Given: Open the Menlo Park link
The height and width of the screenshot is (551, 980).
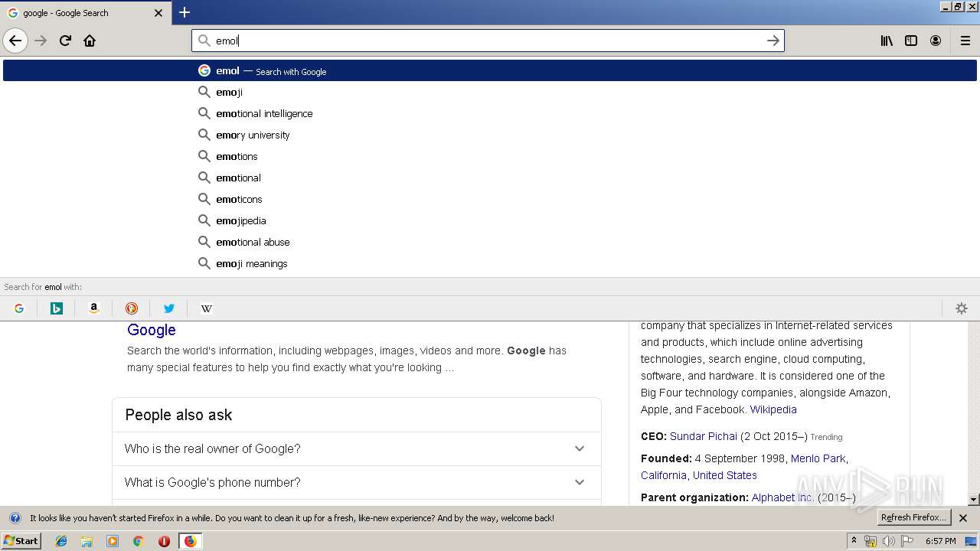Looking at the screenshot, I should (818, 458).
